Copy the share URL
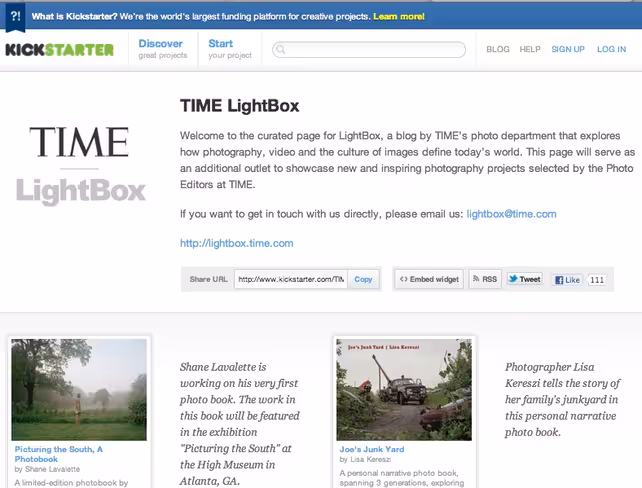Viewport: 642px width, 488px height. pos(363,279)
